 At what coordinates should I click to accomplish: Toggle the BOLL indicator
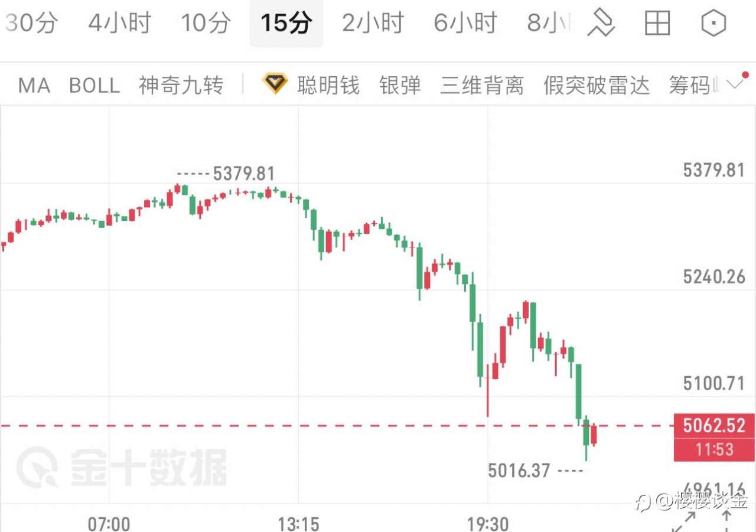tap(94, 86)
